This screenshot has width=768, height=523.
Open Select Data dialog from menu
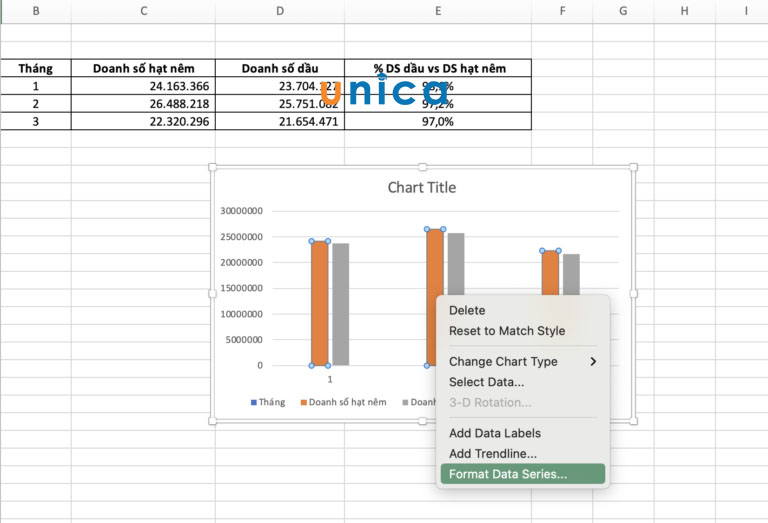pos(486,382)
